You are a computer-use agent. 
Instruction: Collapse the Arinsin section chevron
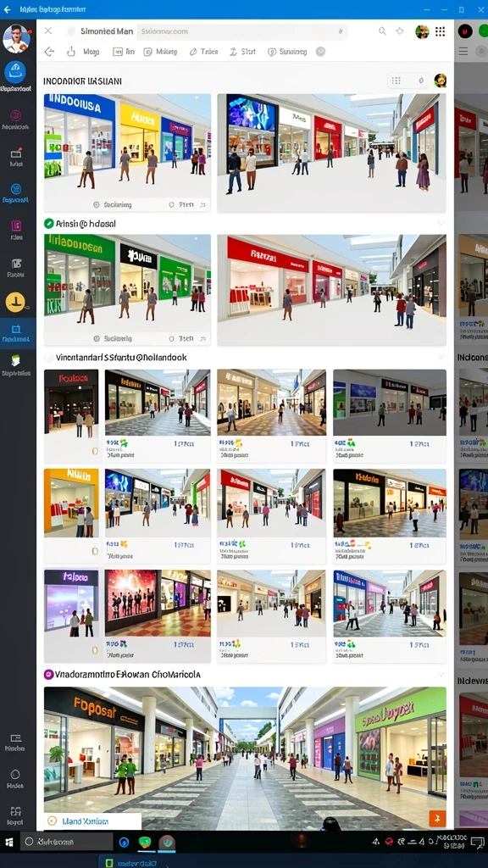(x=441, y=223)
